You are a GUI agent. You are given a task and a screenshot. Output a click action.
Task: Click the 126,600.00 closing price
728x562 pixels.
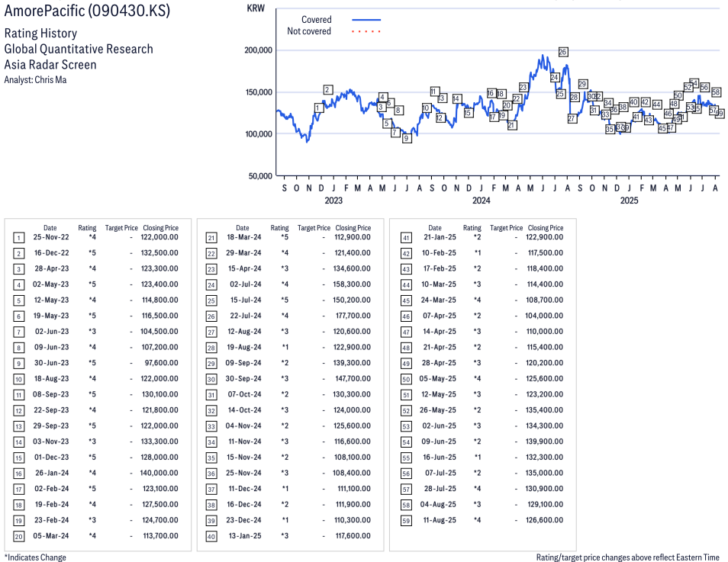point(544,520)
